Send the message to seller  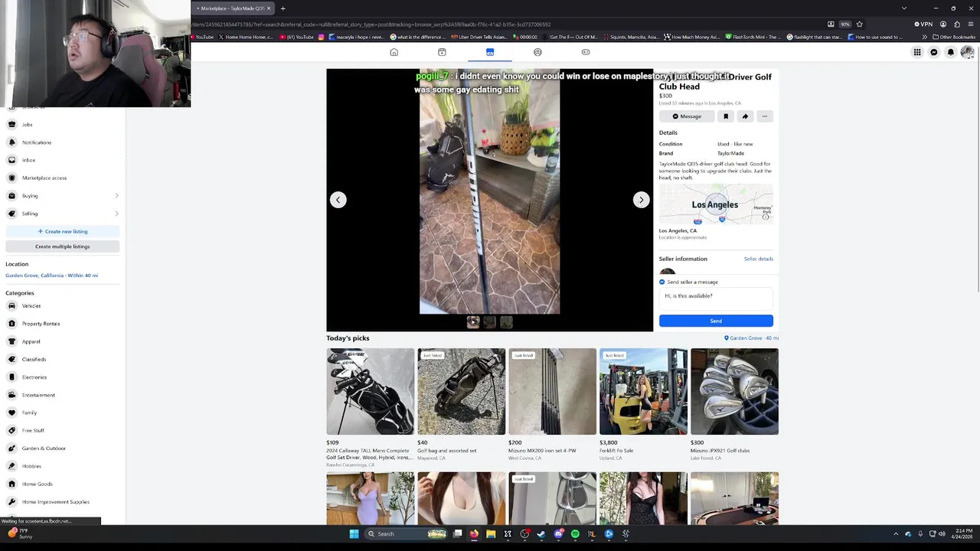click(716, 321)
